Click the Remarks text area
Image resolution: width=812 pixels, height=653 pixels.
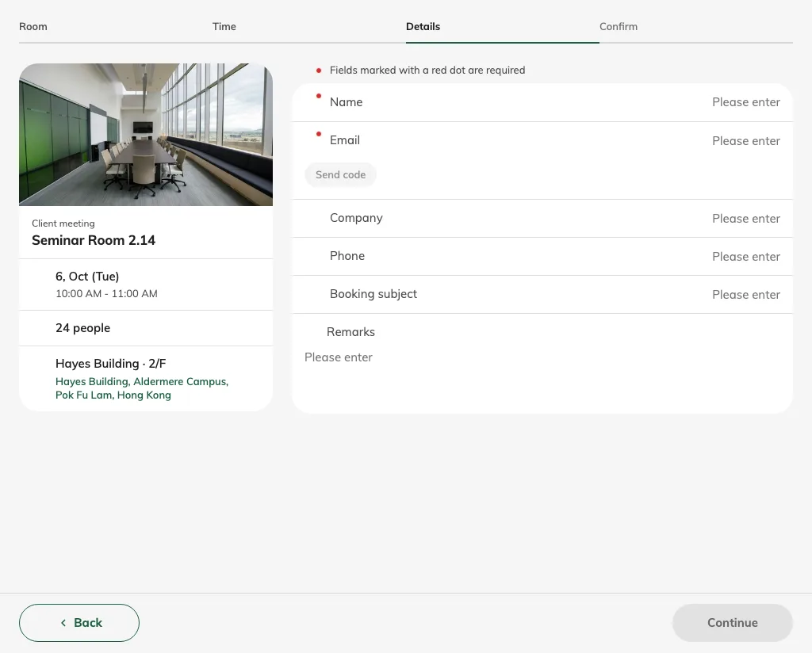(x=542, y=375)
